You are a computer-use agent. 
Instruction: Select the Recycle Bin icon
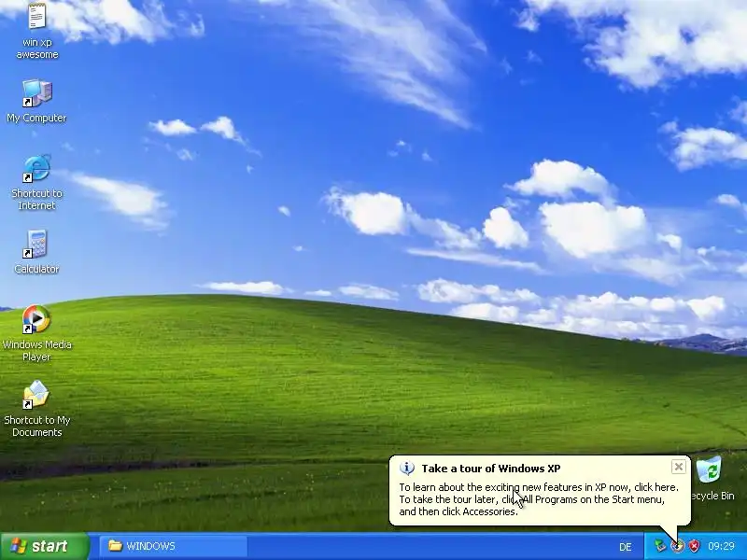pyautogui.click(x=710, y=470)
